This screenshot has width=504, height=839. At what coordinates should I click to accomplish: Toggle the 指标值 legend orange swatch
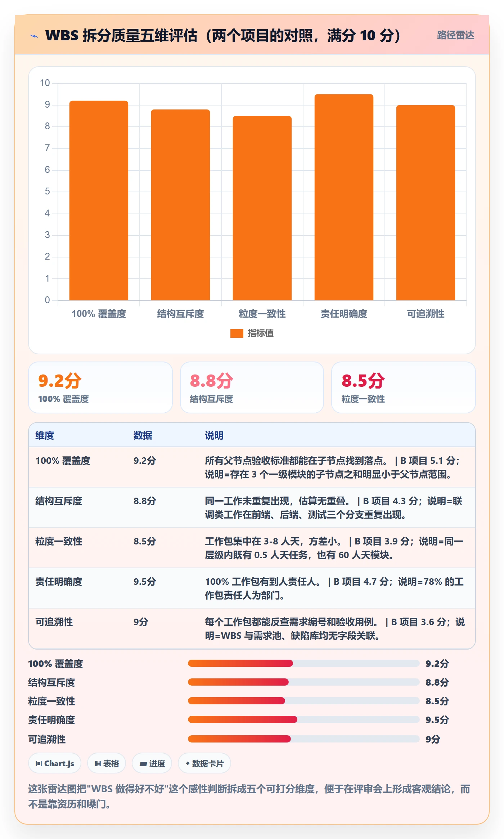(x=237, y=333)
